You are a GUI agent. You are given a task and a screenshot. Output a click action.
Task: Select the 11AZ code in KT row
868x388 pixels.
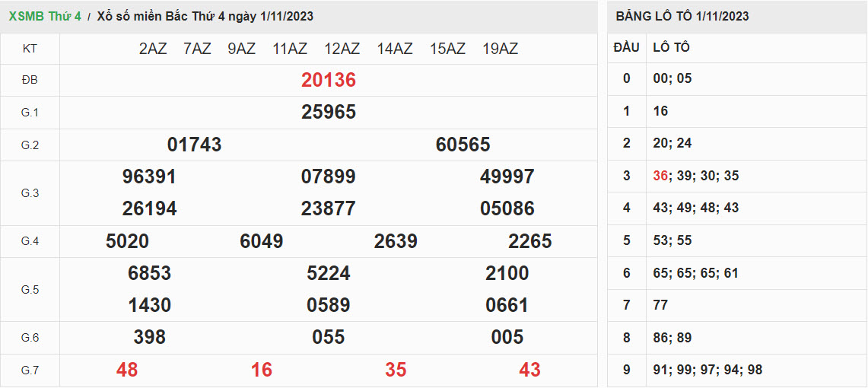(x=290, y=49)
